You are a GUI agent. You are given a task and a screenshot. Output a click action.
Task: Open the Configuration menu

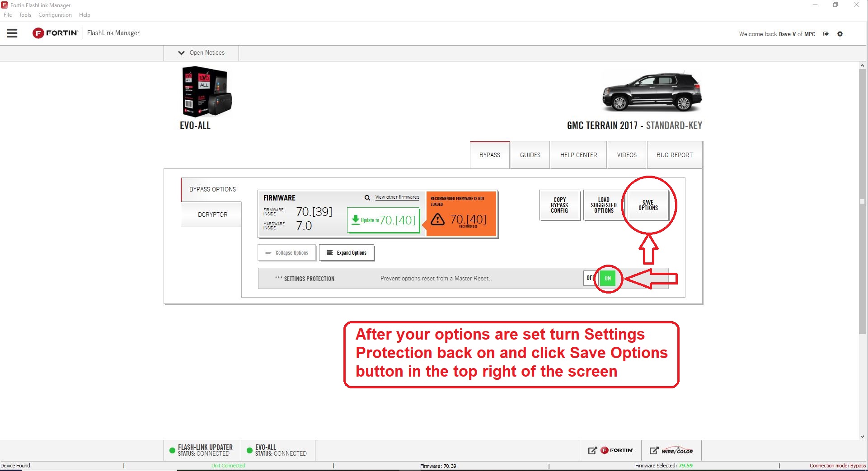(x=55, y=15)
